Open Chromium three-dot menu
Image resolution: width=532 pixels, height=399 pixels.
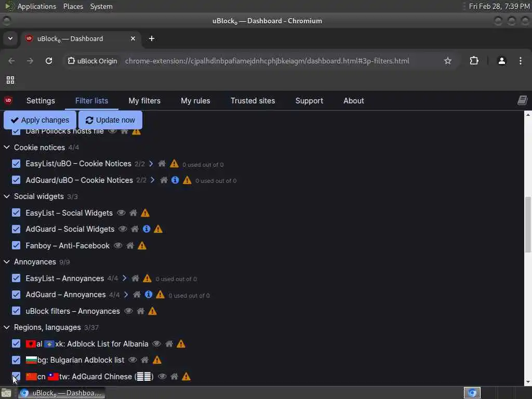(521, 61)
